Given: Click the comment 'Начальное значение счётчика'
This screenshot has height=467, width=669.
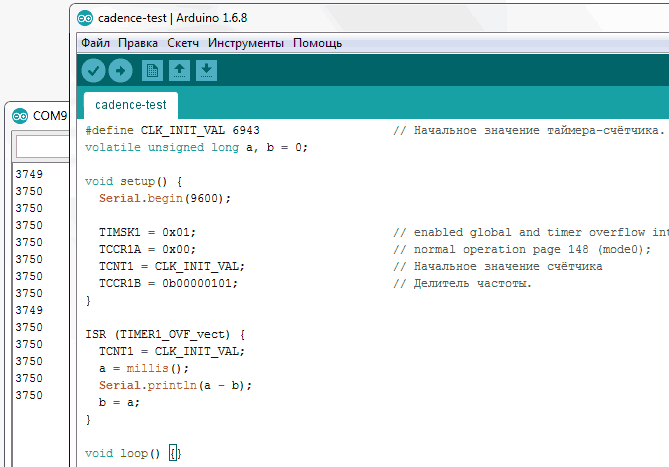Looking at the screenshot, I should click(498, 267).
